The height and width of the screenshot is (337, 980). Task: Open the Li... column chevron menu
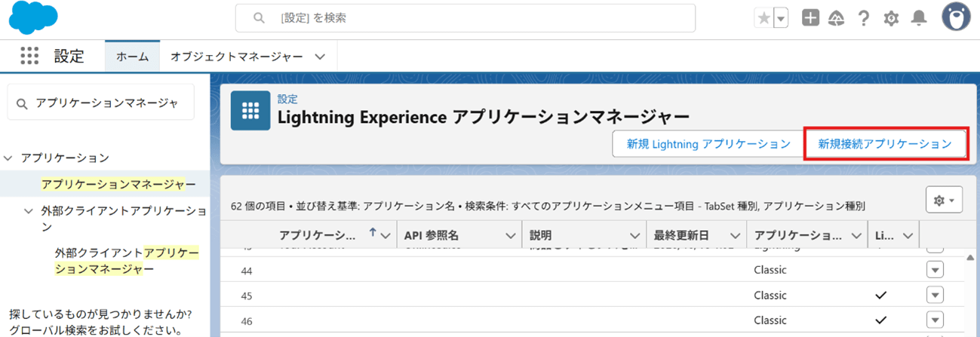908,236
